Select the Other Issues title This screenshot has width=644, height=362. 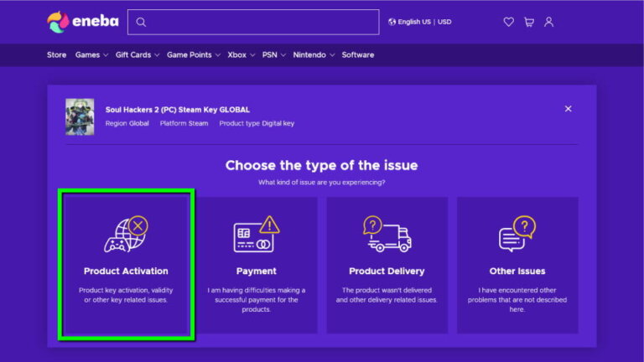[x=517, y=271]
